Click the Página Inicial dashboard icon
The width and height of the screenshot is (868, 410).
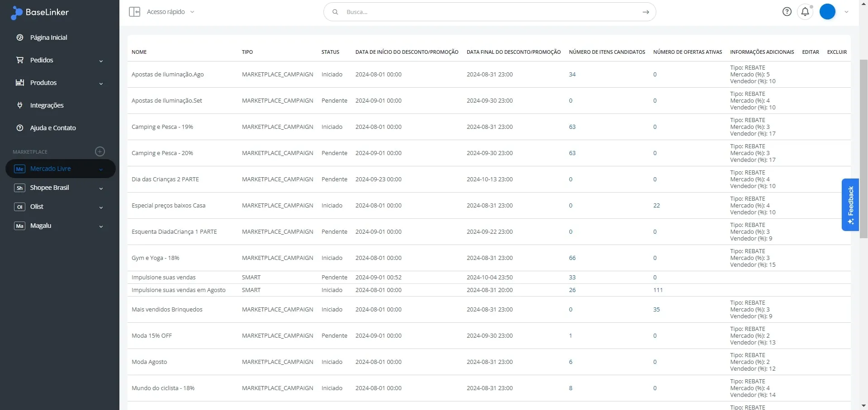20,38
